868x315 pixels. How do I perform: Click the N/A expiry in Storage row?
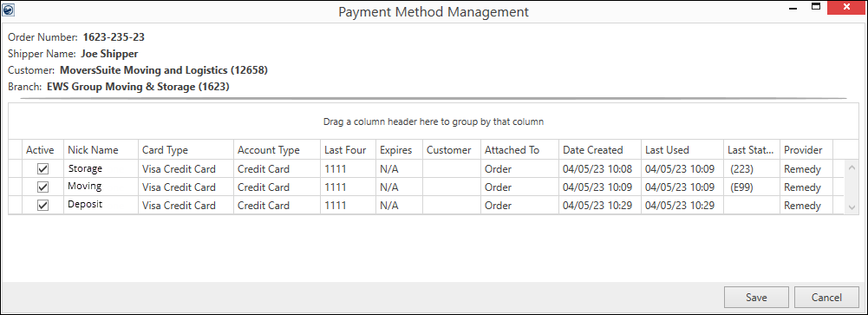coord(389,169)
